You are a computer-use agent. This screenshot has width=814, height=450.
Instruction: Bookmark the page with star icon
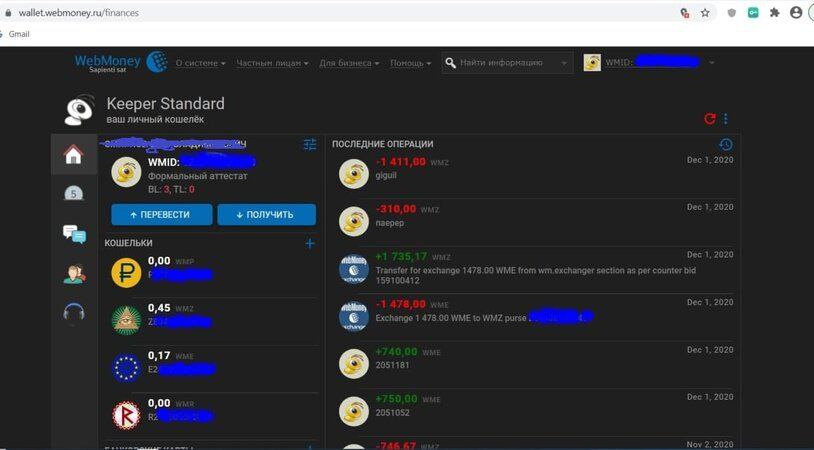(704, 13)
